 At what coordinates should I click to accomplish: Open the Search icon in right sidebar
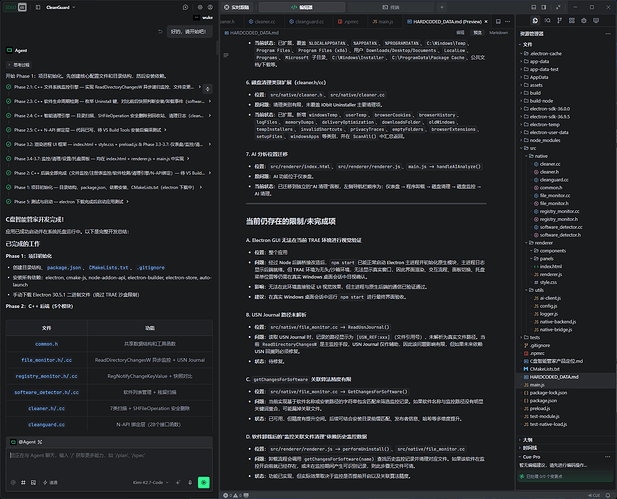pos(547,20)
